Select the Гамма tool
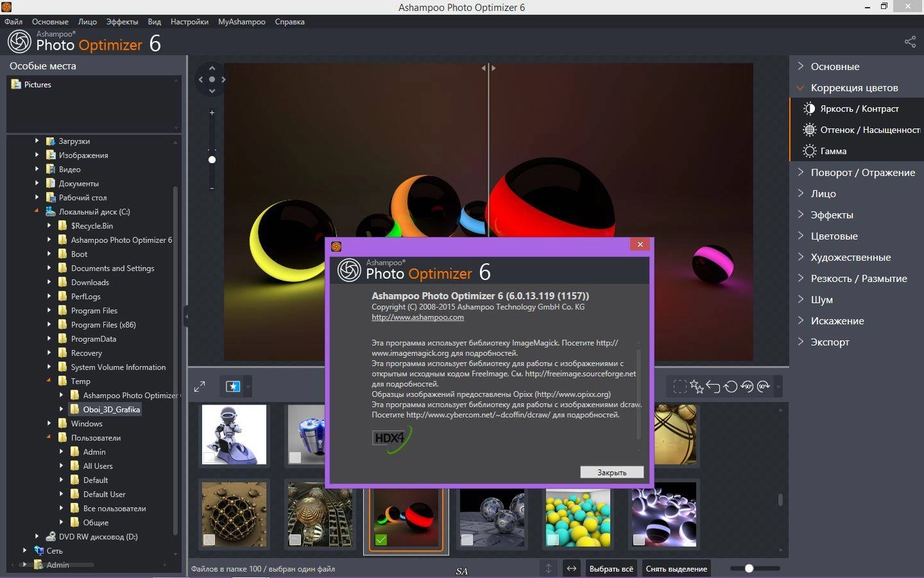 [857, 151]
